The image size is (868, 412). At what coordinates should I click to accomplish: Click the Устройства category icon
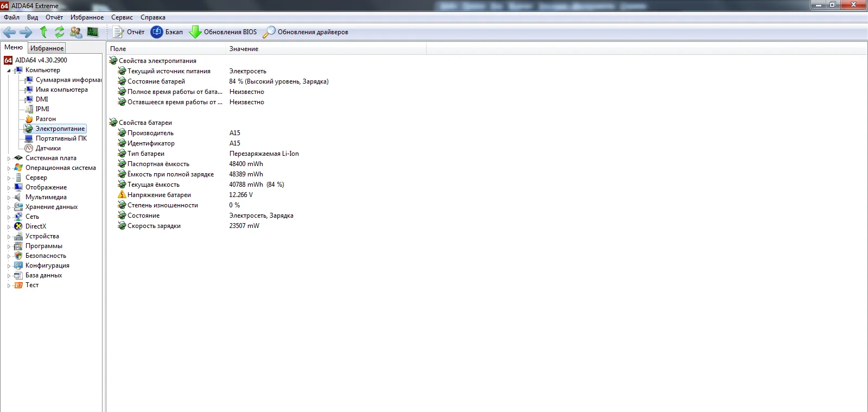tap(18, 236)
